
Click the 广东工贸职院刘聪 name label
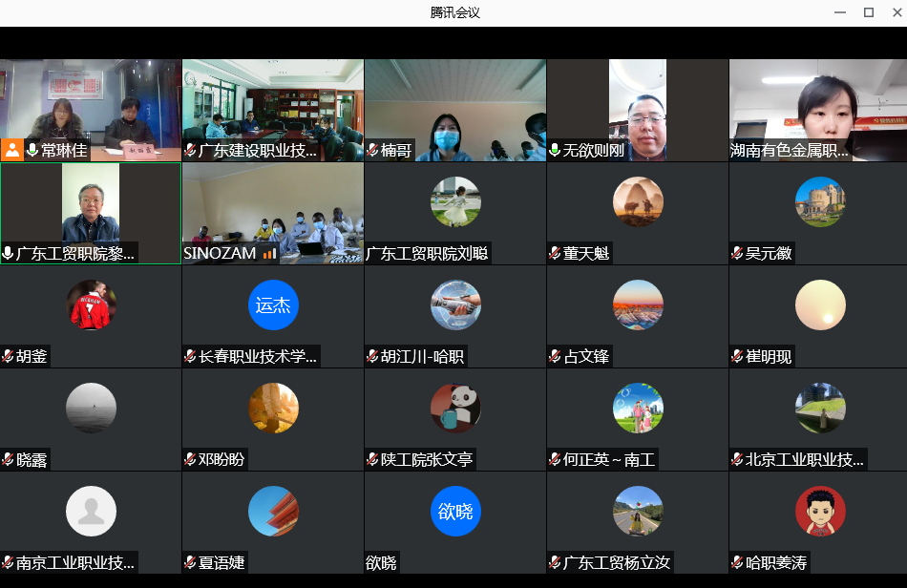[x=427, y=254]
